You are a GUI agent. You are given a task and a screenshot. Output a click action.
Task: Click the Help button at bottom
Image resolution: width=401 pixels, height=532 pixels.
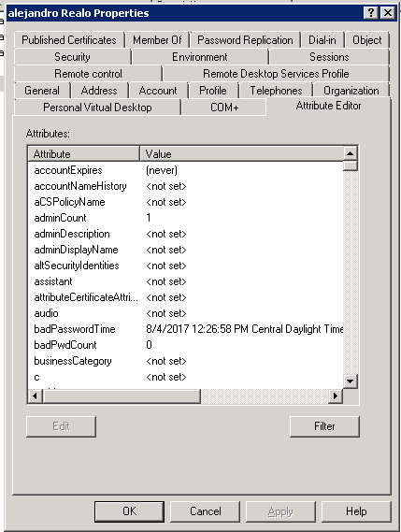pos(356,511)
